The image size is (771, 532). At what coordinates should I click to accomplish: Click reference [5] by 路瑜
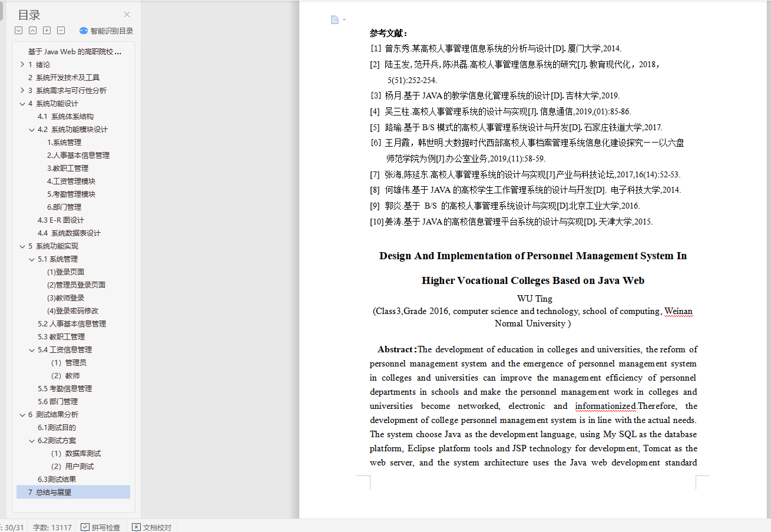[516, 127]
